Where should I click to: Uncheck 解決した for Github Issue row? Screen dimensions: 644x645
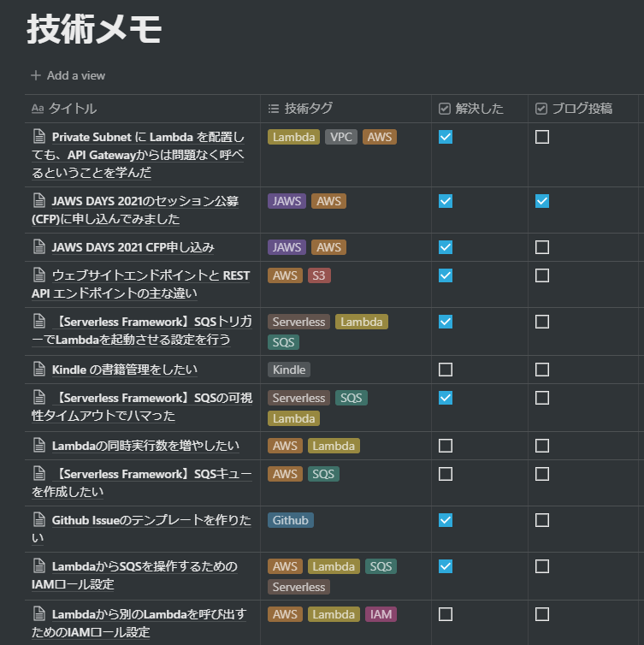[x=446, y=520]
